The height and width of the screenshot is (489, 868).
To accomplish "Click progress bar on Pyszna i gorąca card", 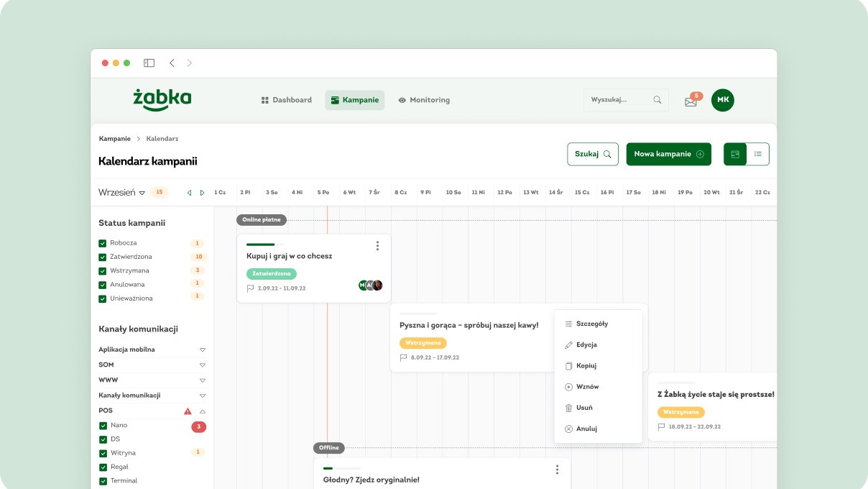I will [x=418, y=314].
